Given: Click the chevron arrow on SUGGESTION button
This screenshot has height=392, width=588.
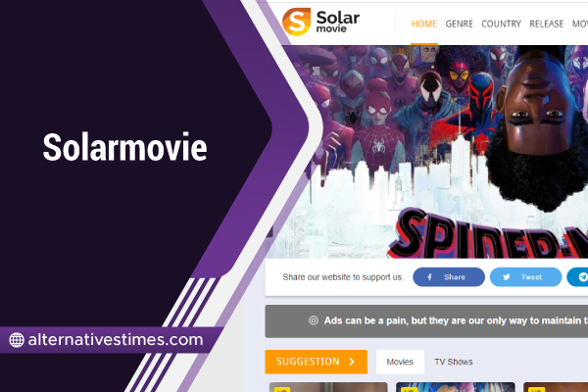Looking at the screenshot, I should (x=352, y=362).
